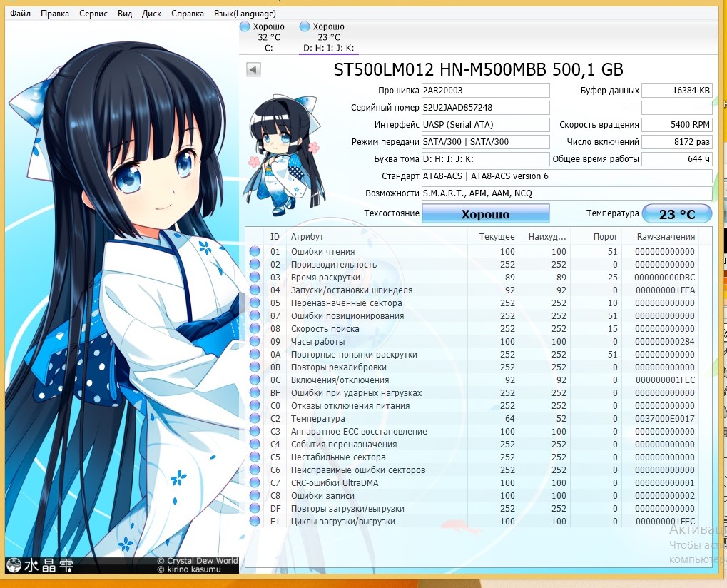Viewport: 727px width, 588px height.
Task: Click the previous disk arrow button
Action: point(253,69)
